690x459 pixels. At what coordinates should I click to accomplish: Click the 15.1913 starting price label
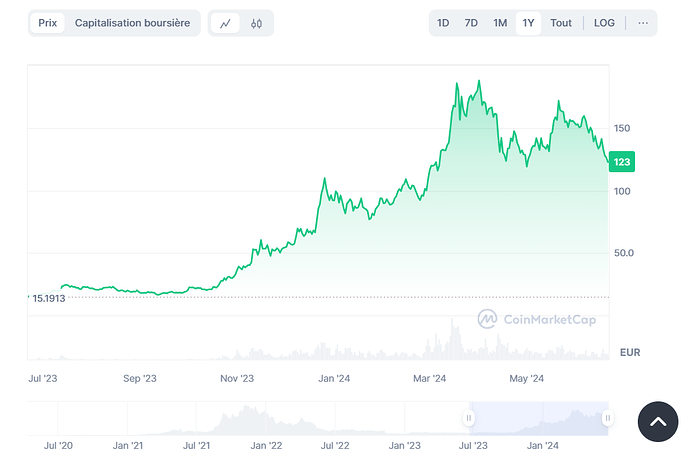click(x=49, y=298)
